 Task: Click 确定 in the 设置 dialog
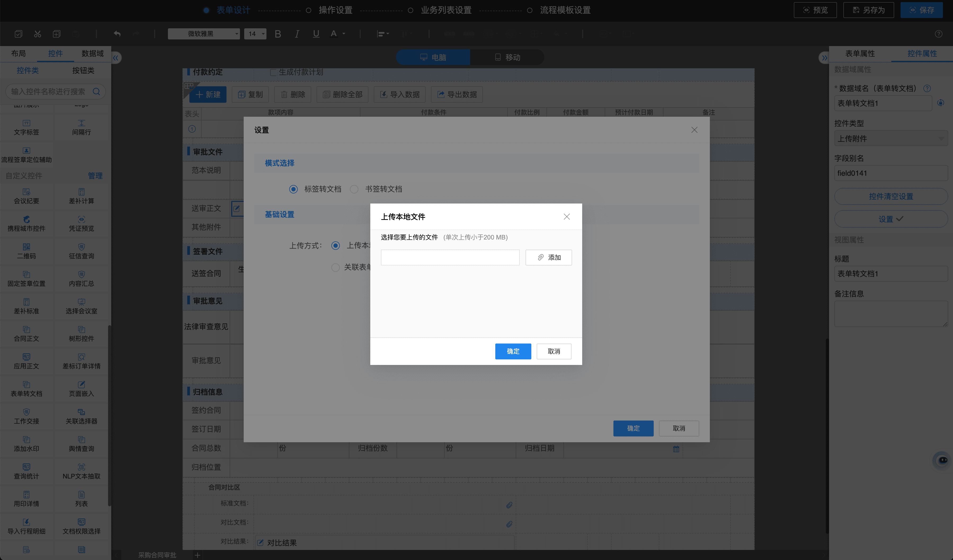pyautogui.click(x=633, y=428)
